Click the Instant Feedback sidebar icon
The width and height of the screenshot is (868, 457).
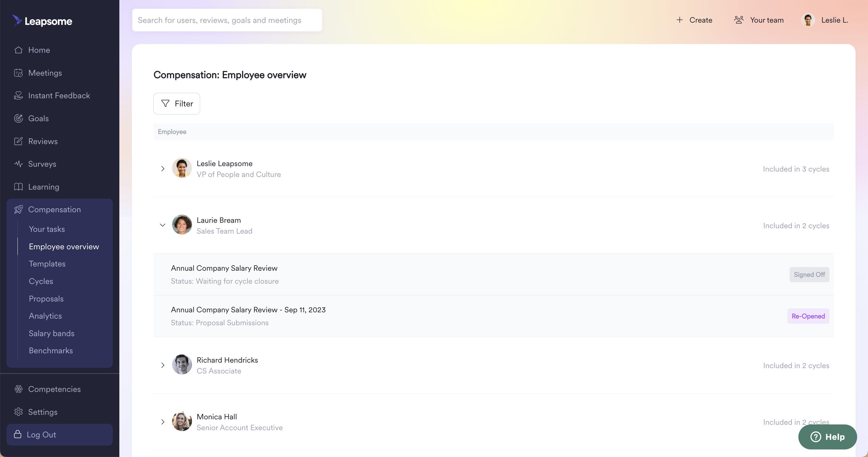pyautogui.click(x=18, y=95)
